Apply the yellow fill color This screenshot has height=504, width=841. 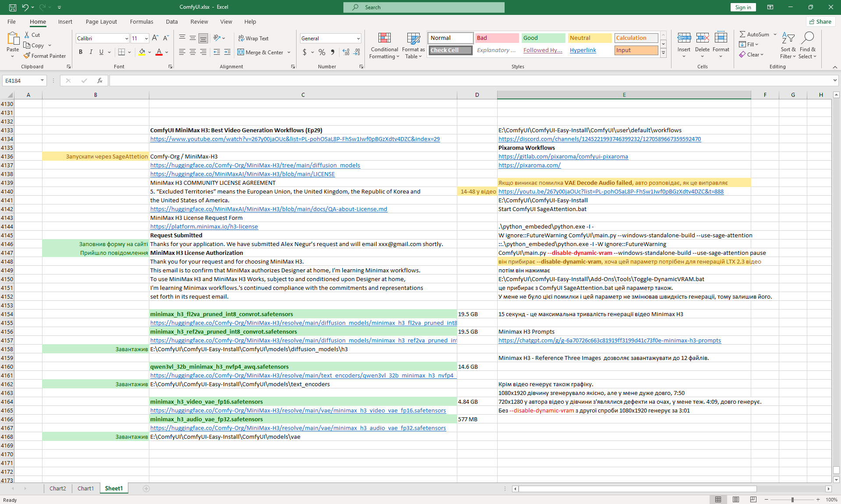click(142, 52)
